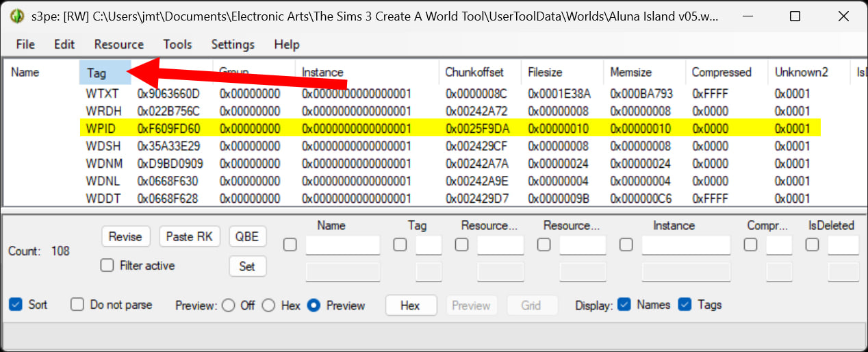Open the Resource menu
The height and width of the screenshot is (352, 868).
(x=118, y=45)
